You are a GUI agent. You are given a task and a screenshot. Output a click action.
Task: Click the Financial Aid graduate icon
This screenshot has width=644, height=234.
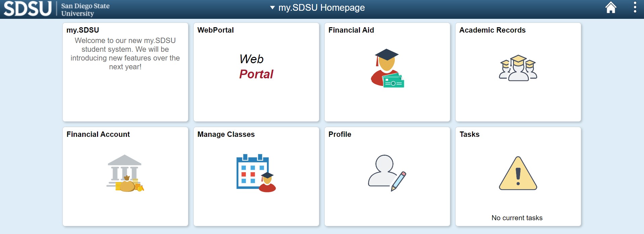coord(387,68)
